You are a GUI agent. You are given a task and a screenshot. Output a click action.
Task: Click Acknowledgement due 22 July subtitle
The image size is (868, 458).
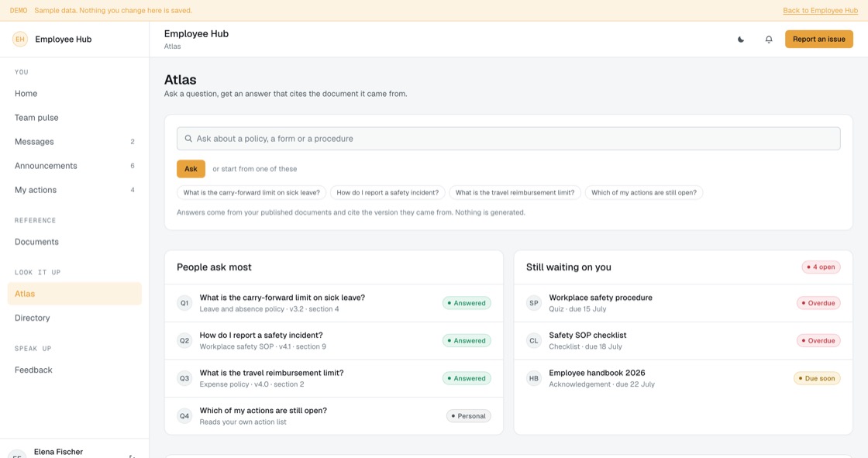(601, 384)
